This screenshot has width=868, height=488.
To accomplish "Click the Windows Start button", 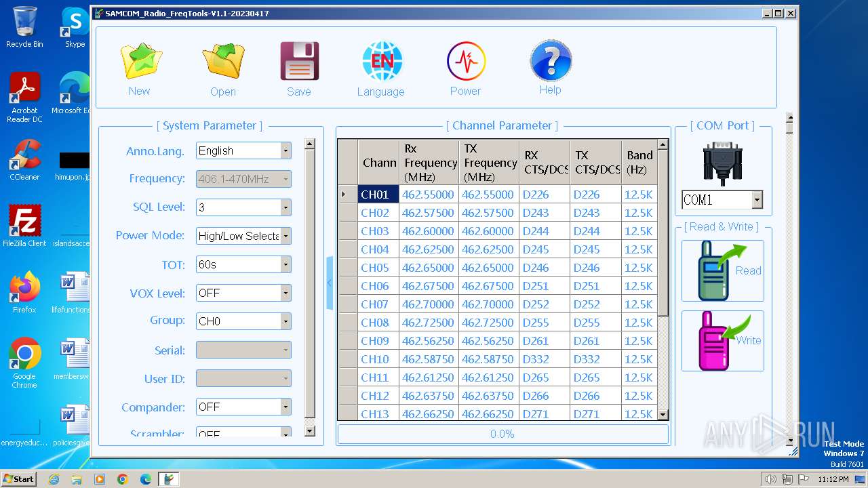I will [x=19, y=479].
